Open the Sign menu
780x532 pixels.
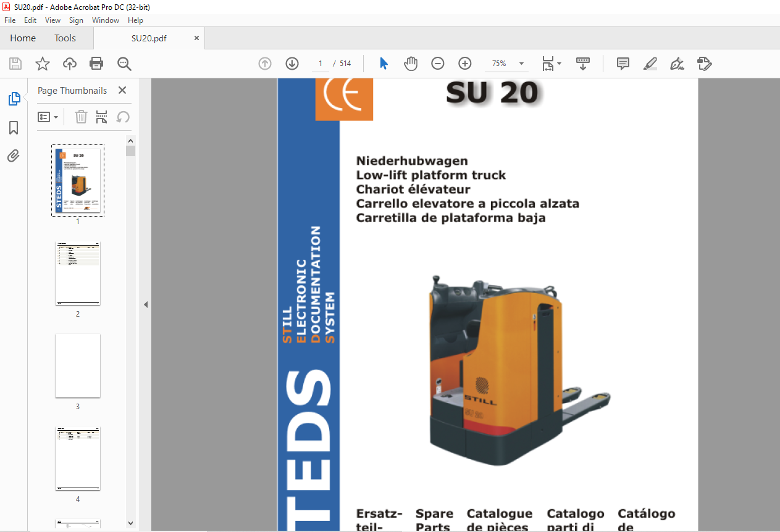tap(76, 20)
